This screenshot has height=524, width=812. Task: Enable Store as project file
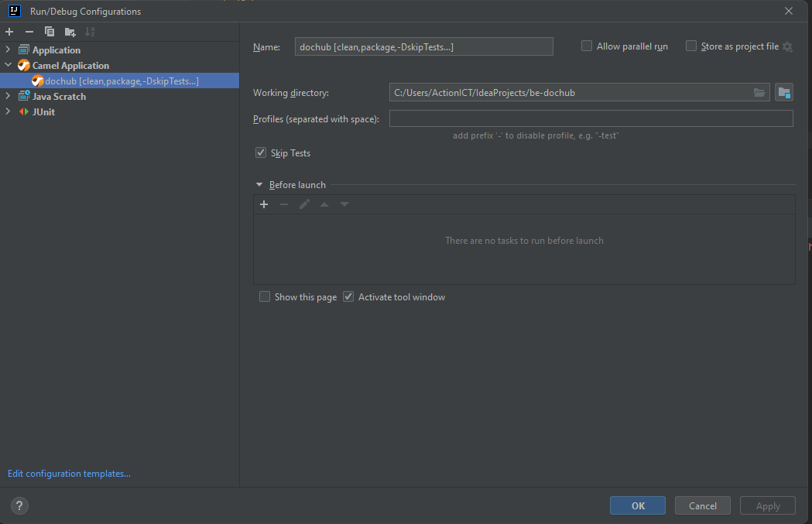[691, 46]
